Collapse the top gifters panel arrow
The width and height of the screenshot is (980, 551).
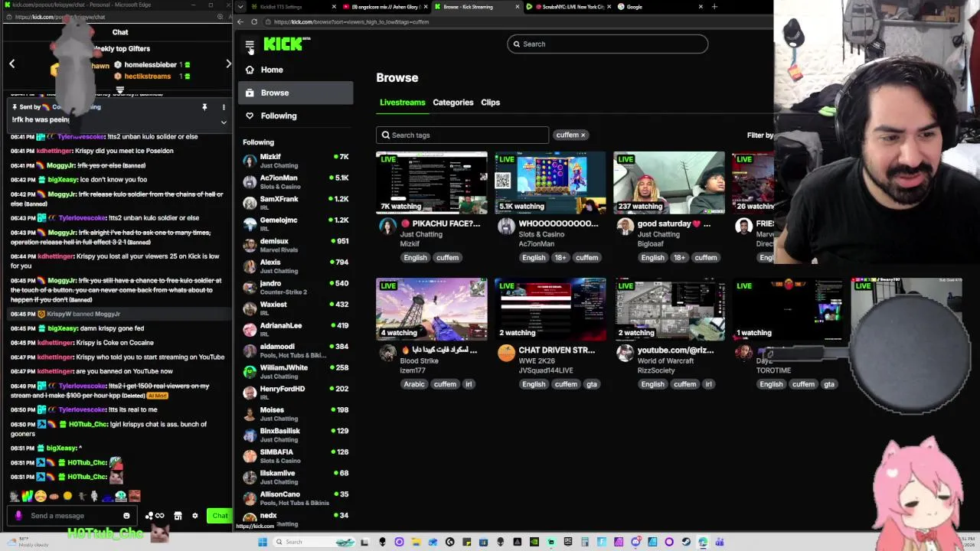[x=120, y=90]
